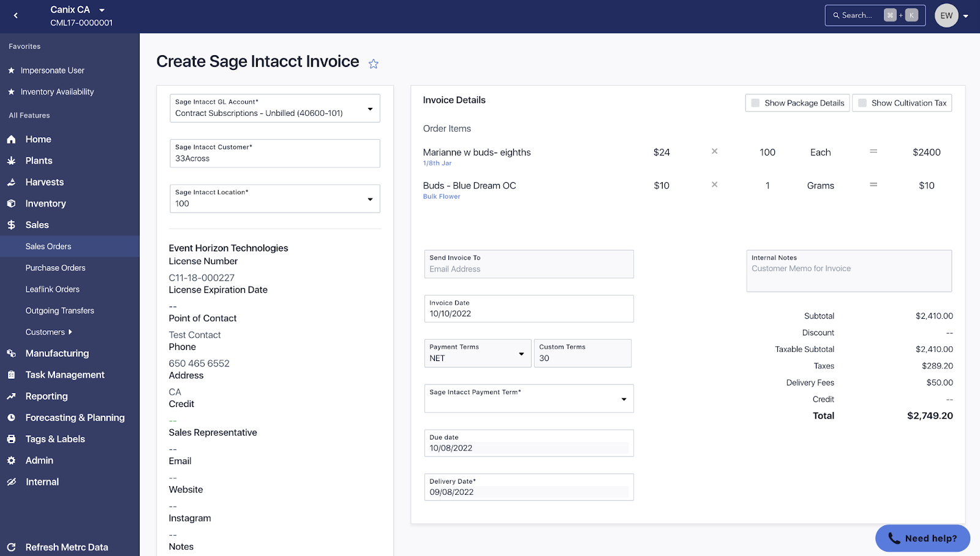Toggle the Show Cultivation Tax checkbox

point(862,103)
